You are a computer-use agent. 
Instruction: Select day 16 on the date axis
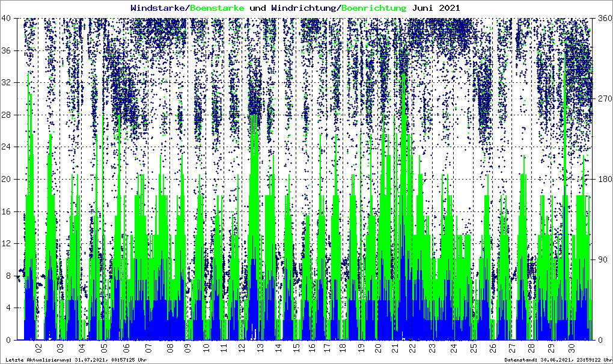pos(311,348)
